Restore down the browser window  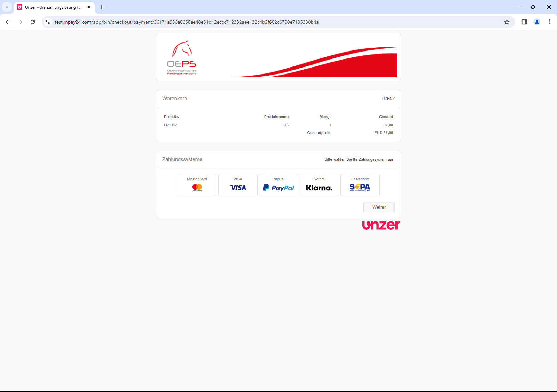533,7
